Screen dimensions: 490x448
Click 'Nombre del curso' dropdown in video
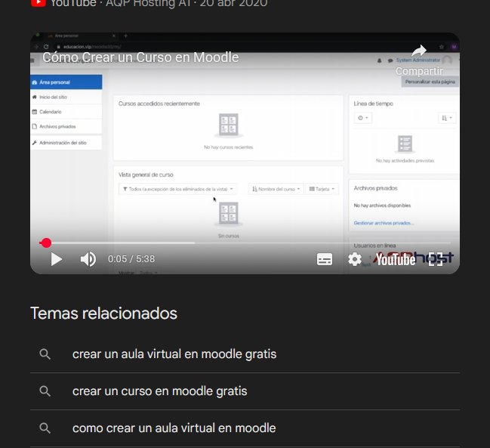(x=276, y=189)
